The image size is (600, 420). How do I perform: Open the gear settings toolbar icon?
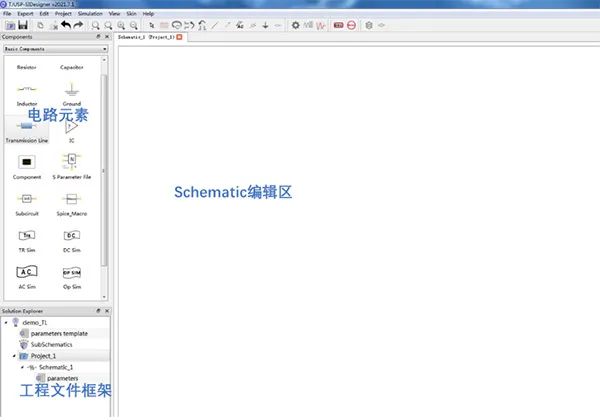point(295,25)
